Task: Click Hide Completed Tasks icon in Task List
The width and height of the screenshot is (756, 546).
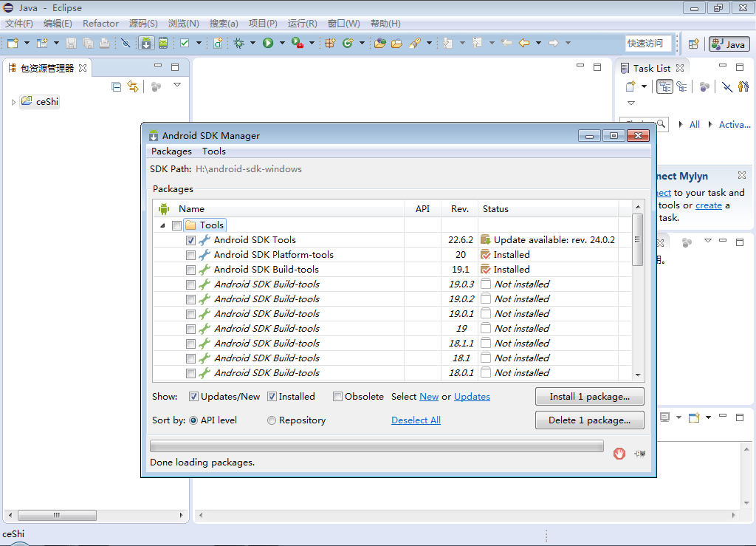Action: pos(727,87)
